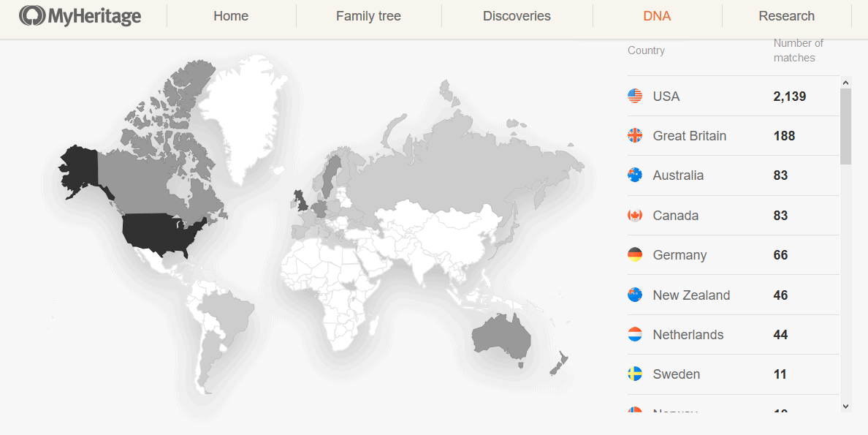The width and height of the screenshot is (868, 435).
Task: Select Netherlands in the country list
Action: pos(688,334)
